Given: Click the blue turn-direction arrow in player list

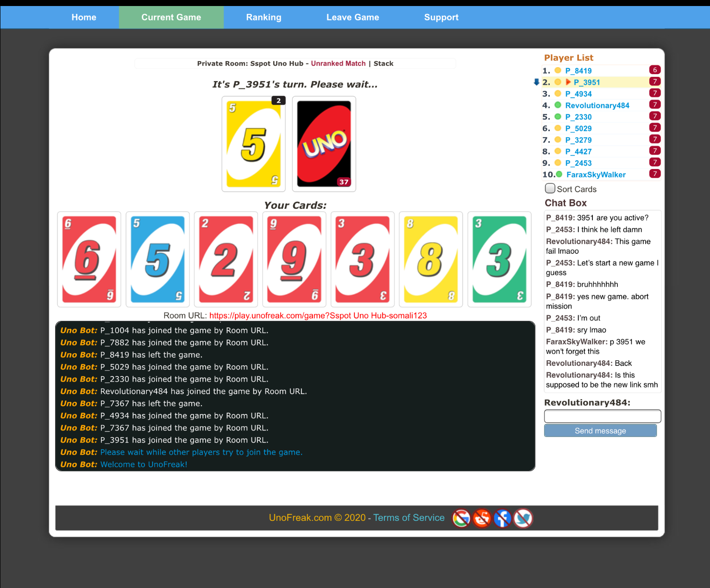Looking at the screenshot, I should pos(536,82).
